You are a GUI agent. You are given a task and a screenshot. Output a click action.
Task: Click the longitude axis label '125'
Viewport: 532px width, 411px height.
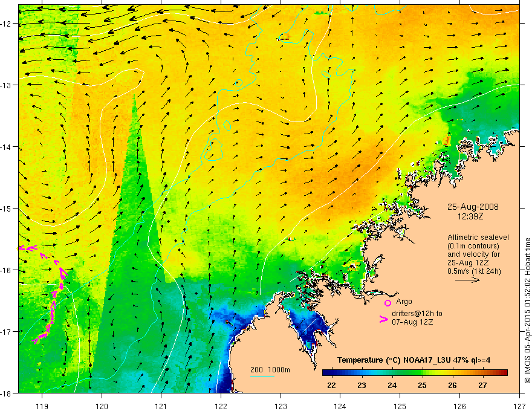coord(400,406)
